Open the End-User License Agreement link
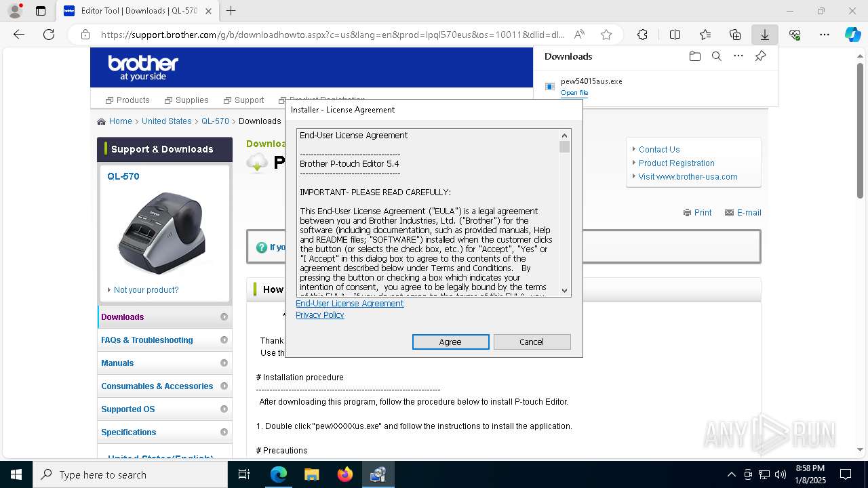Viewport: 868px width, 488px height. (350, 304)
